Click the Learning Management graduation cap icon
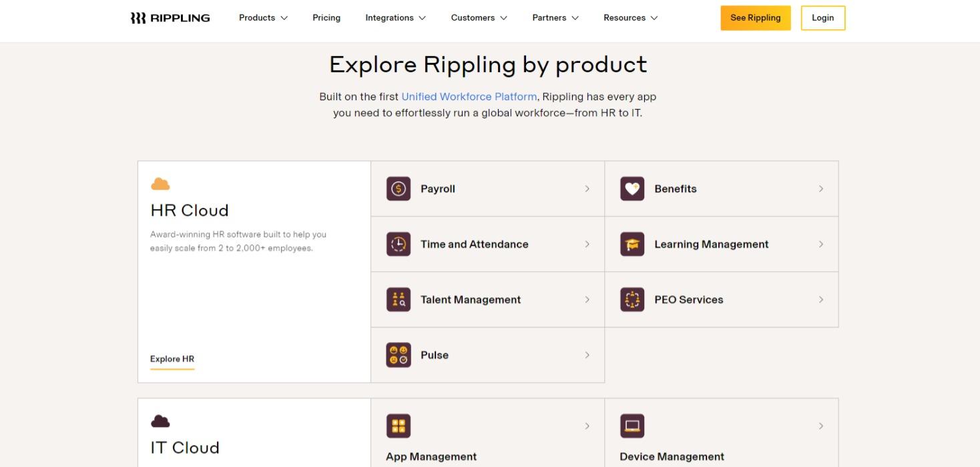This screenshot has height=467, width=980. (x=632, y=244)
